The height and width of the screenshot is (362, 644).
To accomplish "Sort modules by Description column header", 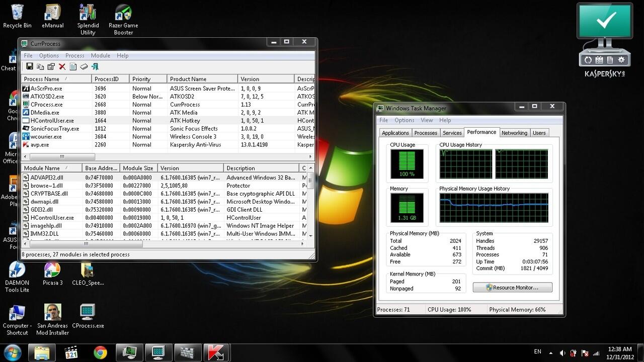I will tap(261, 168).
